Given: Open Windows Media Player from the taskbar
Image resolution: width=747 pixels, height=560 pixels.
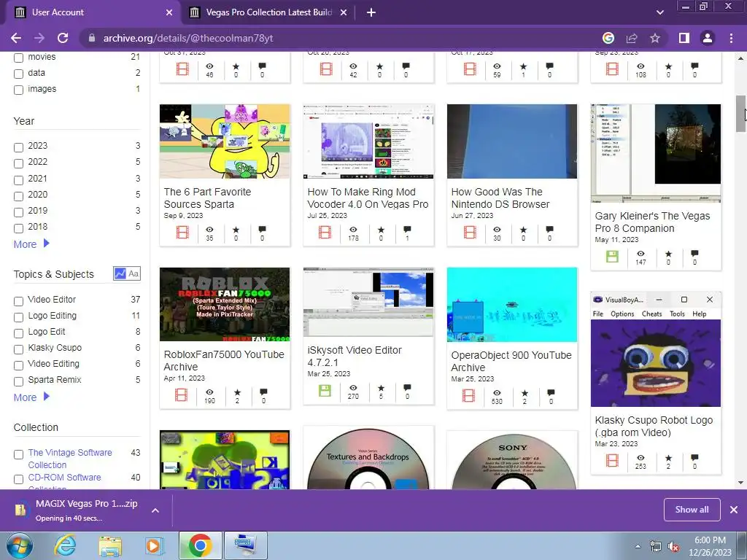Looking at the screenshot, I should (x=154, y=545).
